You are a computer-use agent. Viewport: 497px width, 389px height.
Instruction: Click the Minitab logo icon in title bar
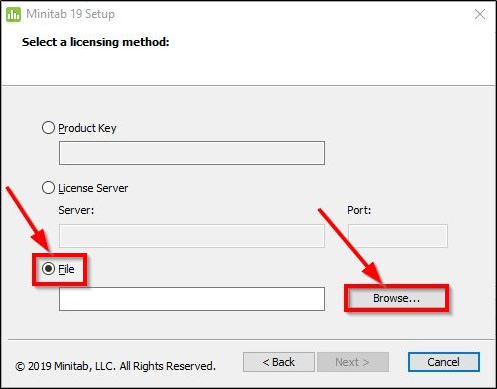click(13, 14)
